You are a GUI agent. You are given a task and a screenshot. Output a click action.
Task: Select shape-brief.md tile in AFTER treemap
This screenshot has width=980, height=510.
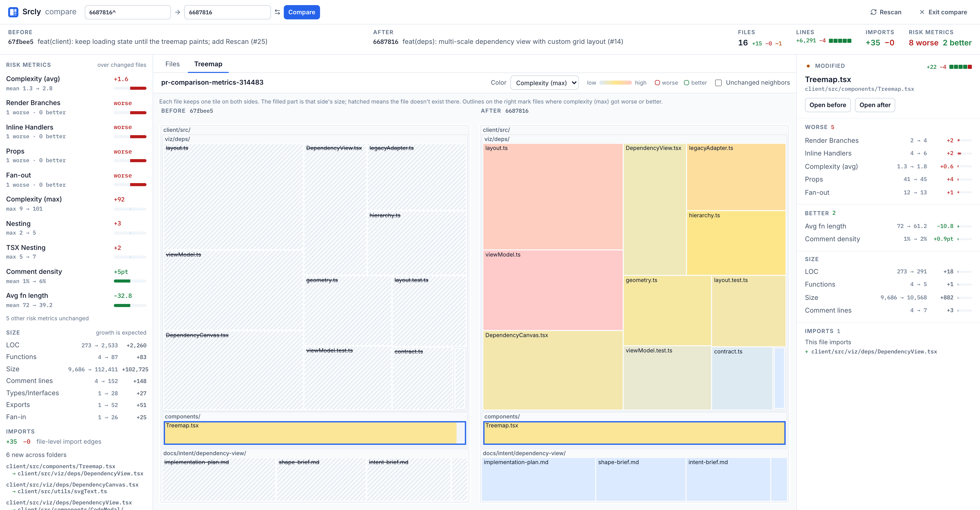(x=641, y=479)
